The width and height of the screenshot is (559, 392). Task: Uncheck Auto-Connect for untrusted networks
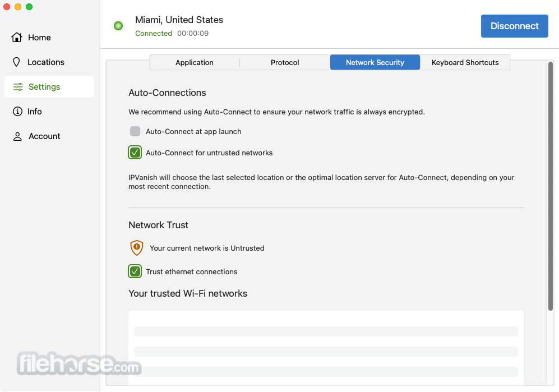pos(135,153)
